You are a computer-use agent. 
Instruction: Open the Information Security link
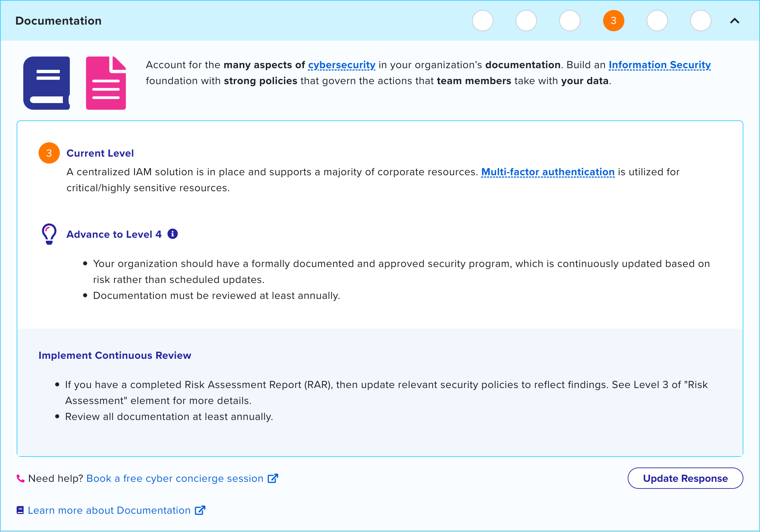pos(660,65)
